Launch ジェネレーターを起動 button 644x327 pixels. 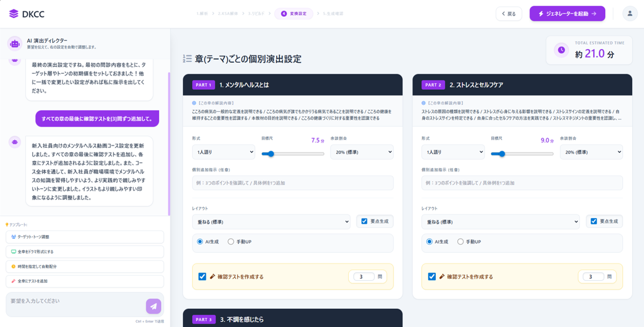[567, 14]
